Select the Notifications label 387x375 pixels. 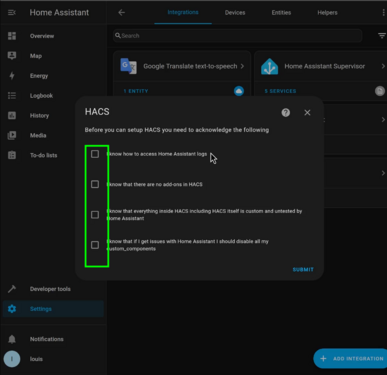click(x=47, y=339)
